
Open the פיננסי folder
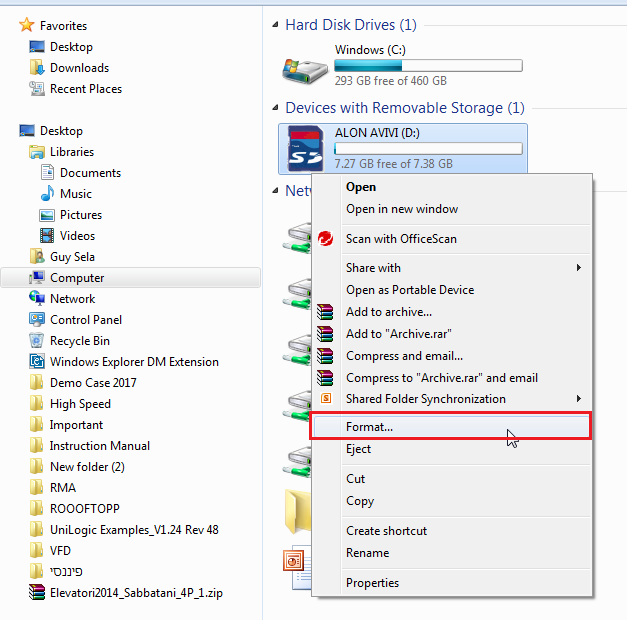pyautogui.click(x=66, y=572)
